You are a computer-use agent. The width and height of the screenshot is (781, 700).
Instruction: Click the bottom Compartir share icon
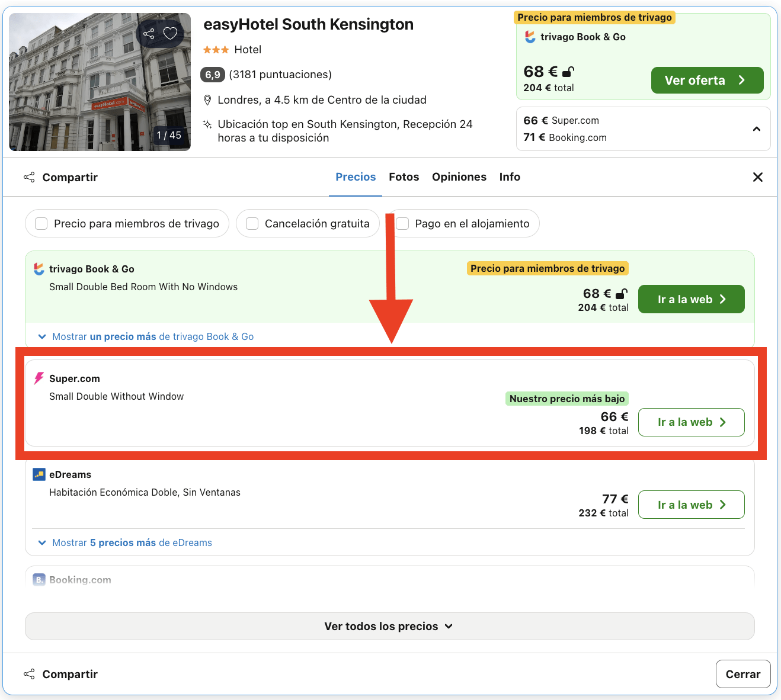(x=29, y=674)
